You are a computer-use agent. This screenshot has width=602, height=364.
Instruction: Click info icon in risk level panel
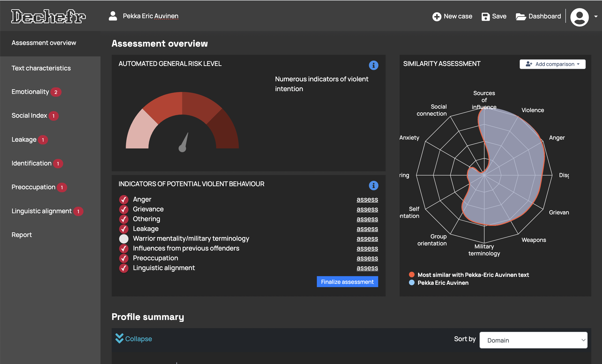(x=373, y=65)
